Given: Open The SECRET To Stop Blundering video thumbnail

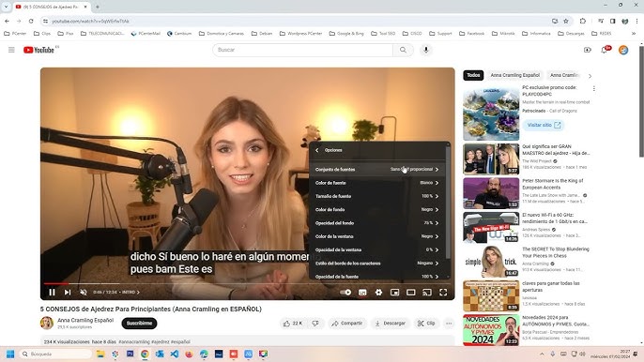Looking at the screenshot, I should click(491, 262).
